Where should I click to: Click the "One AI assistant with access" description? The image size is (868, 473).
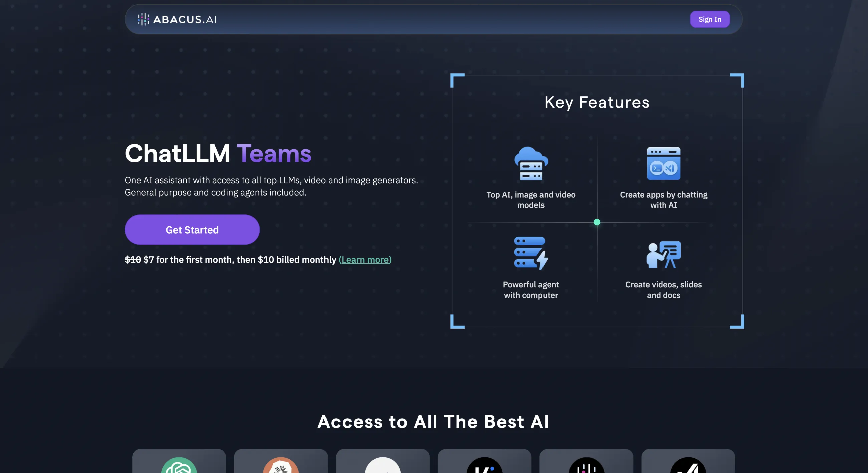pos(271,186)
